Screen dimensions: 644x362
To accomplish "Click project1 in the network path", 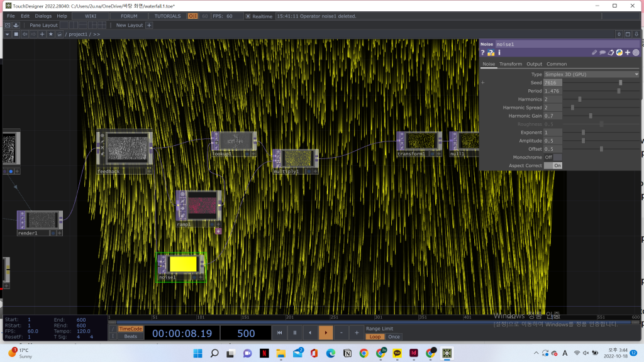I will tap(78, 34).
